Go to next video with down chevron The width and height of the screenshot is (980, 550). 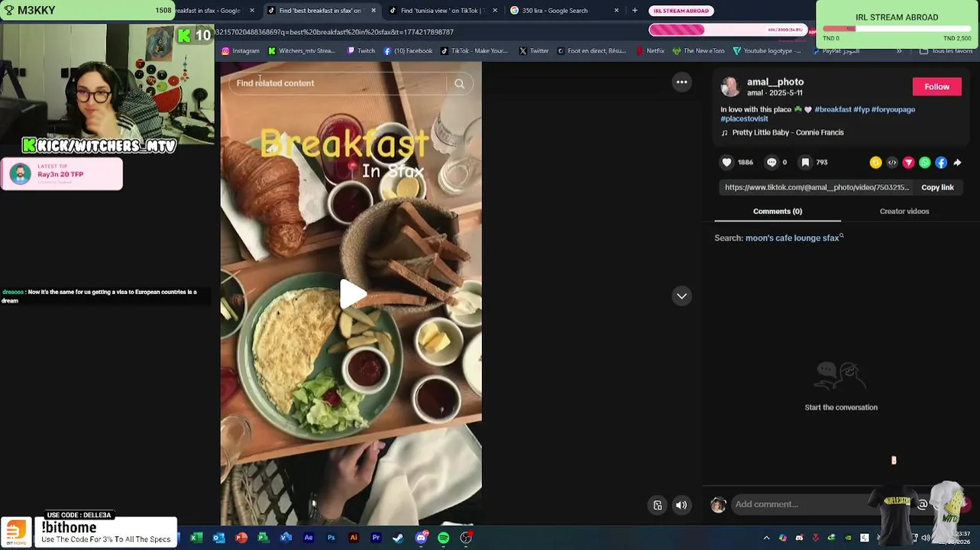(x=681, y=296)
